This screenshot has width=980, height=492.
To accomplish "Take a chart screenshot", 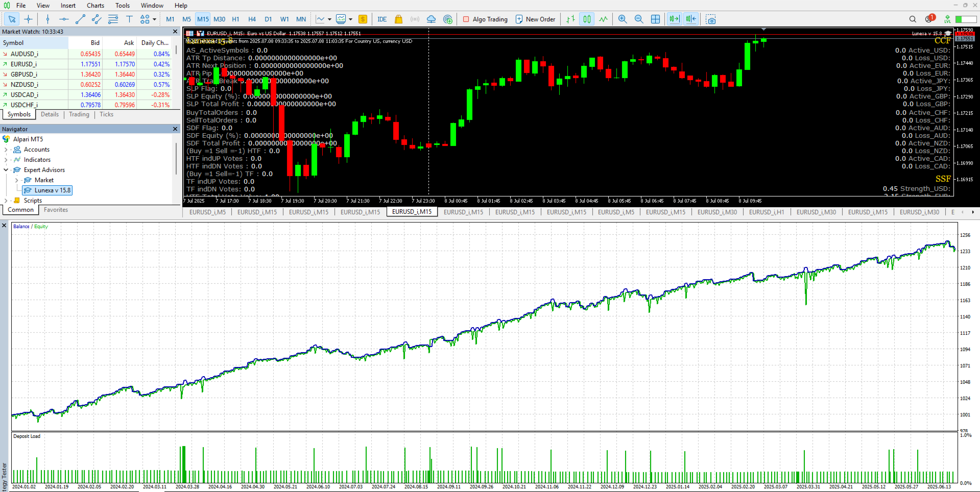I will coord(711,19).
